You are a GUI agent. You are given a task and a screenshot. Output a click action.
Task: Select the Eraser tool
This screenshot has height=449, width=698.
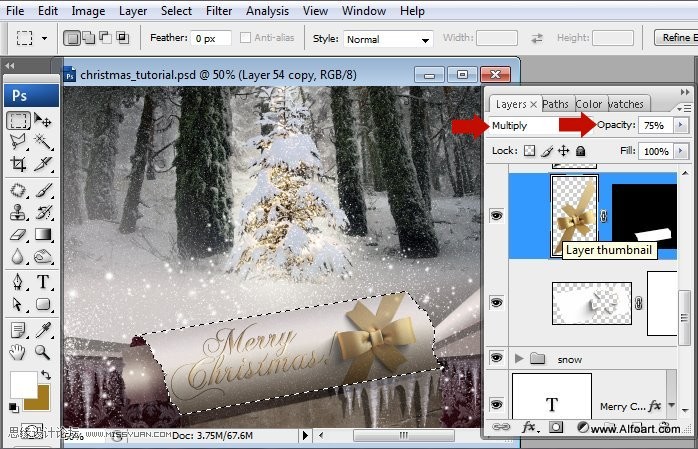(18, 234)
